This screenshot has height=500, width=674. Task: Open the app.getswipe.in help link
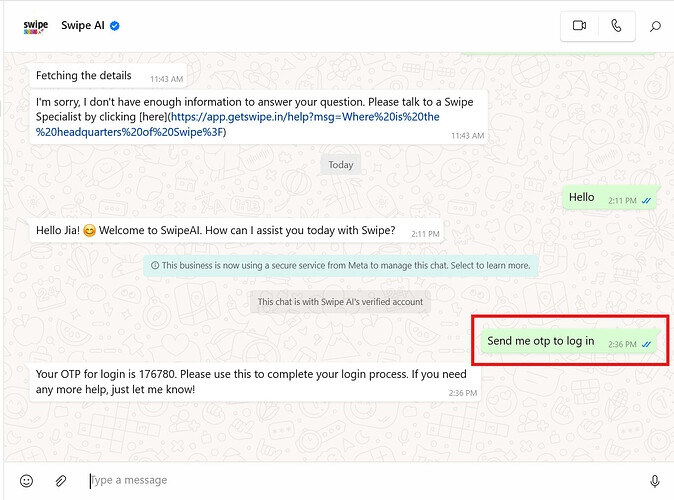click(x=237, y=124)
